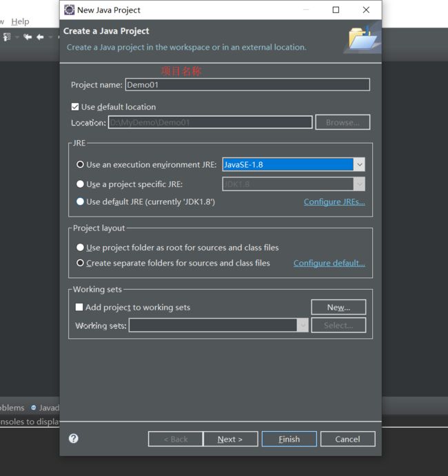This screenshot has width=448, height=476.
Task: Uncheck Use default location checkbox
Action: (x=75, y=107)
